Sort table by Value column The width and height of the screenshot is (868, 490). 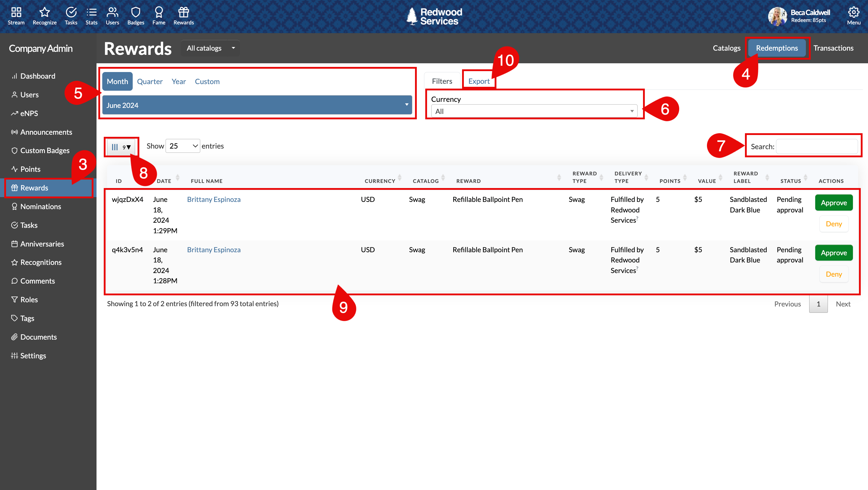(710, 177)
